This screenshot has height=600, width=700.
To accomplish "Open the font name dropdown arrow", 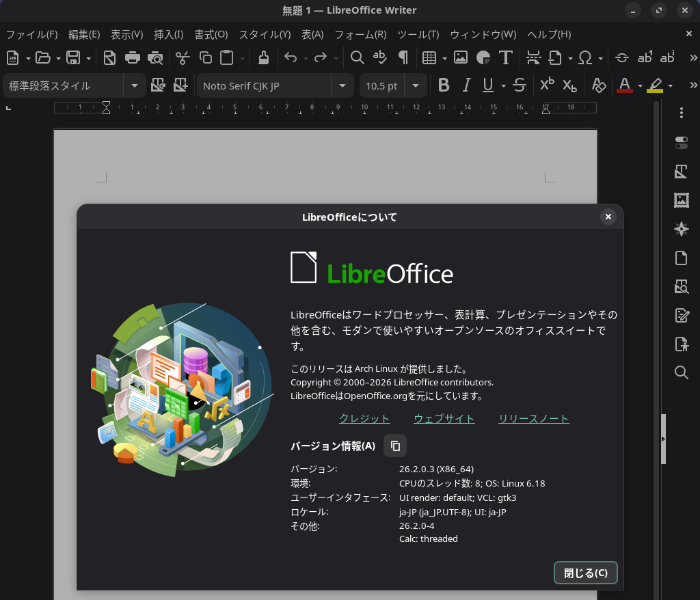I will 342,86.
